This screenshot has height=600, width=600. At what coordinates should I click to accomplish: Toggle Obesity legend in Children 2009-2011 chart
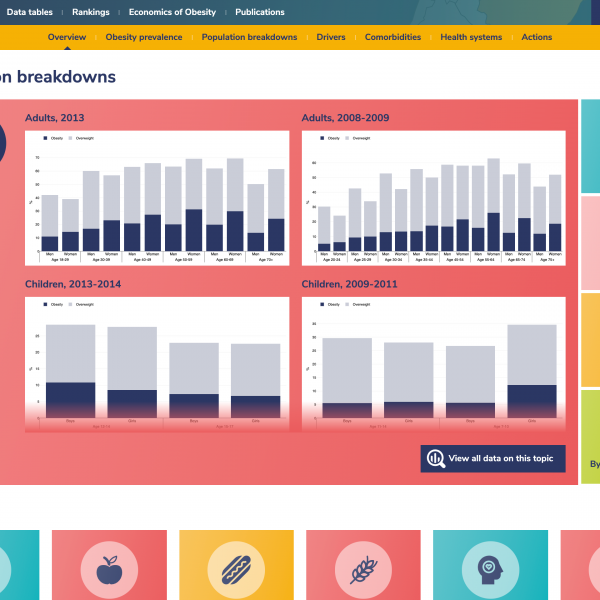coord(325,304)
